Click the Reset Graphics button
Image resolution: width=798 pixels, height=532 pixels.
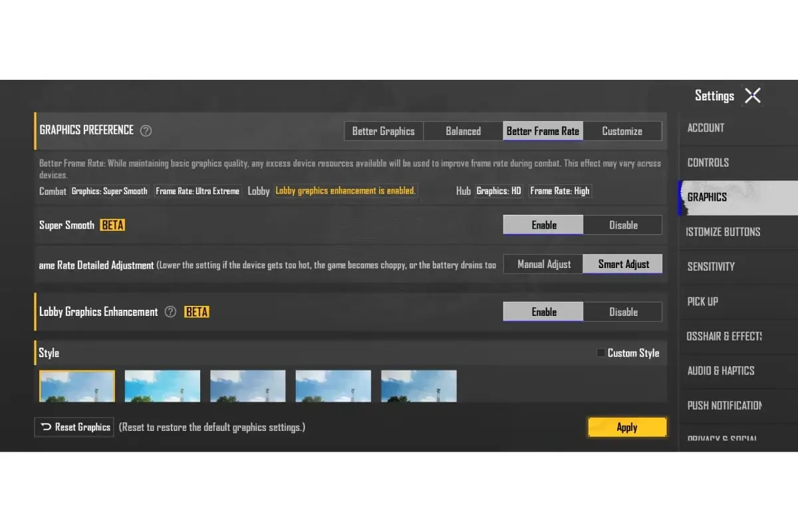(x=74, y=427)
